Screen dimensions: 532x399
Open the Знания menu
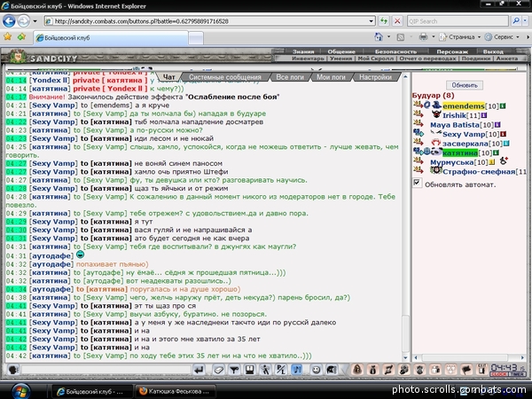pos(303,51)
